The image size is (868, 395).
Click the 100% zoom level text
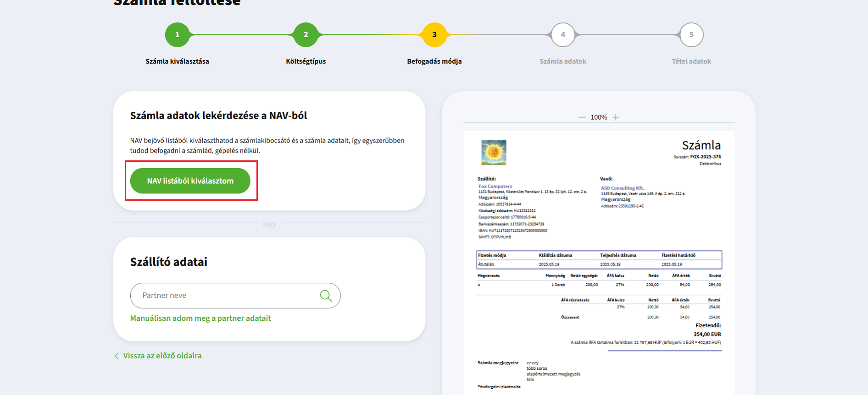coord(599,117)
